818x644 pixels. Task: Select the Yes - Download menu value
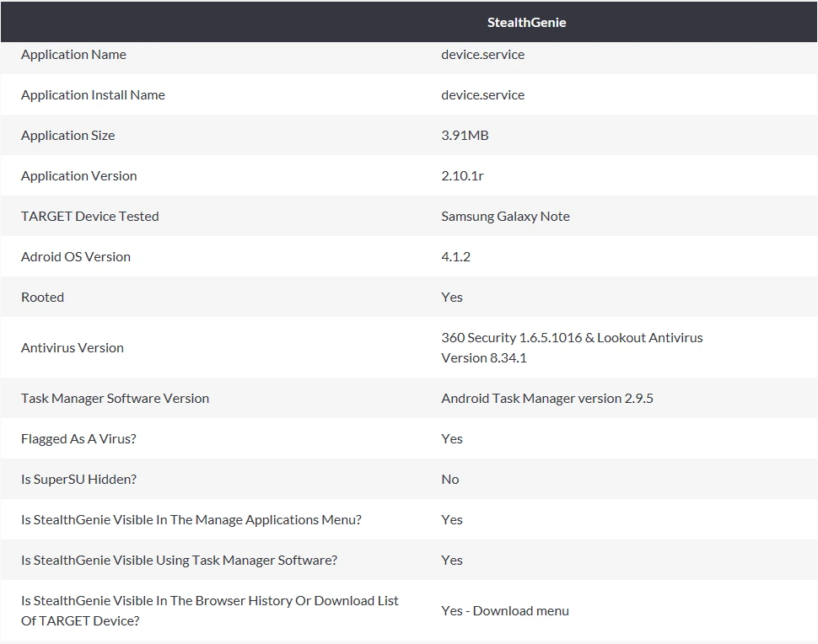[x=505, y=610]
